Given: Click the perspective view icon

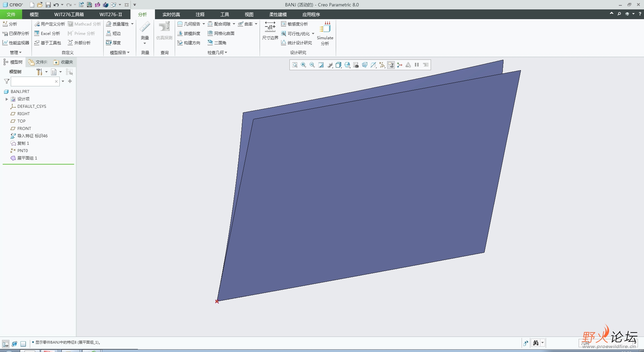Looking at the screenshot, I should click(365, 65).
